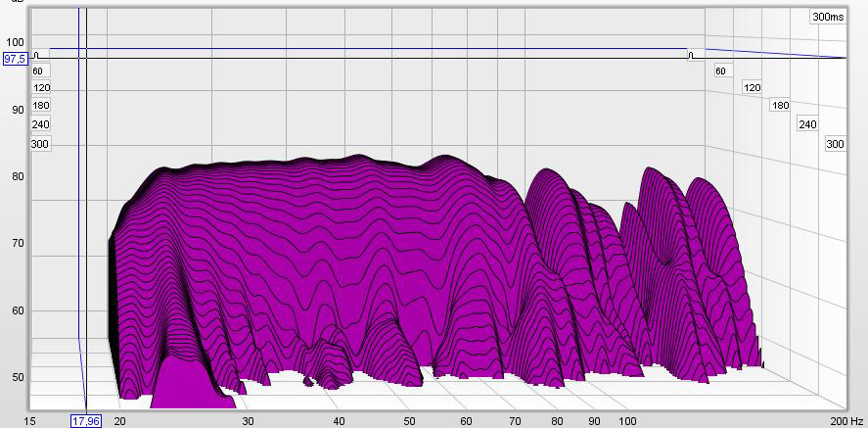
Task: Click the 120 label on right receding time axis
Action: (x=752, y=87)
